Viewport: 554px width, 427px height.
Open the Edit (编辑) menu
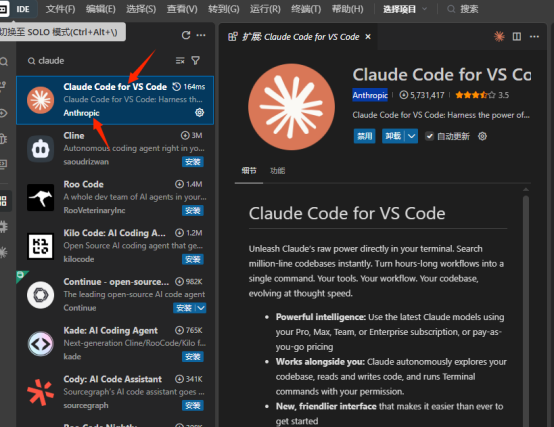tap(101, 9)
